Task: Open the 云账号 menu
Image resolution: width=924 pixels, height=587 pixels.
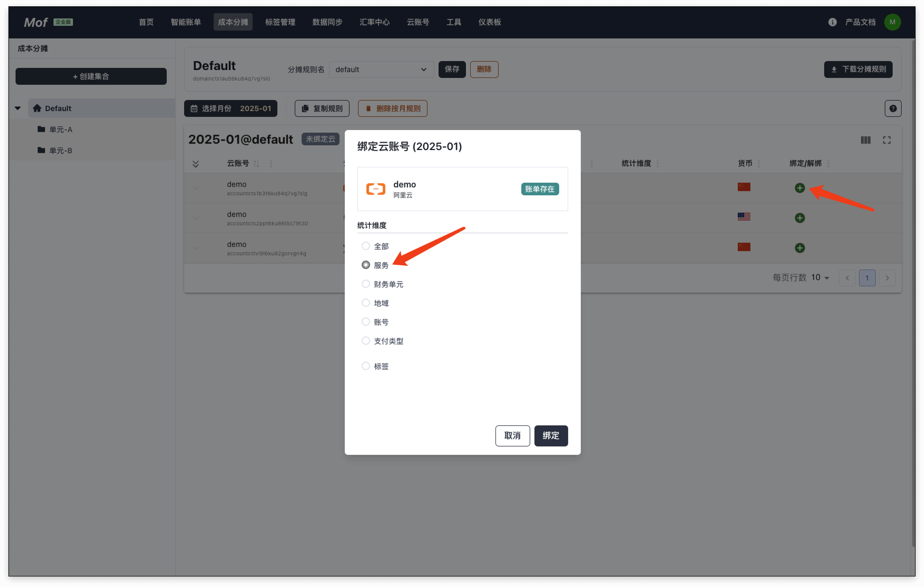Action: point(418,22)
